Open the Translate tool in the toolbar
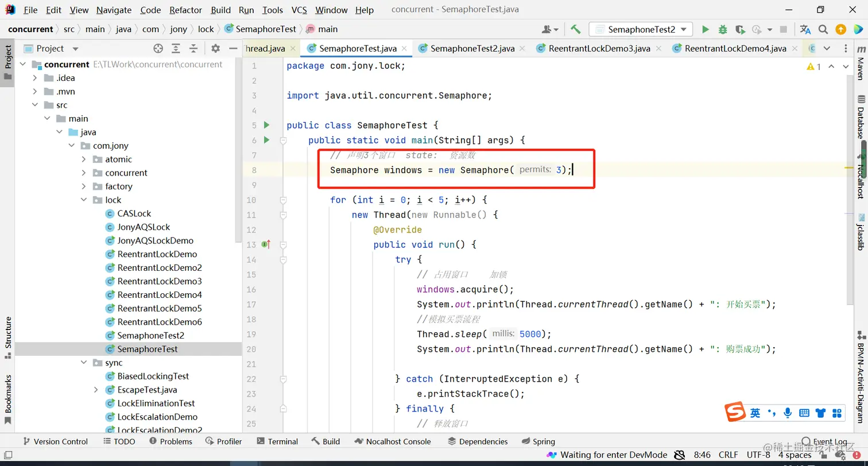868x466 pixels. pyautogui.click(x=805, y=29)
